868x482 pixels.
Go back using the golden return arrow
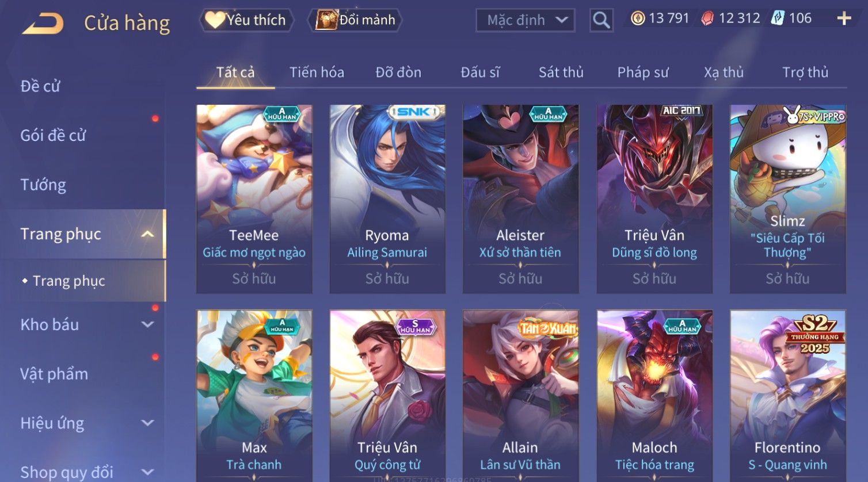click(x=43, y=23)
